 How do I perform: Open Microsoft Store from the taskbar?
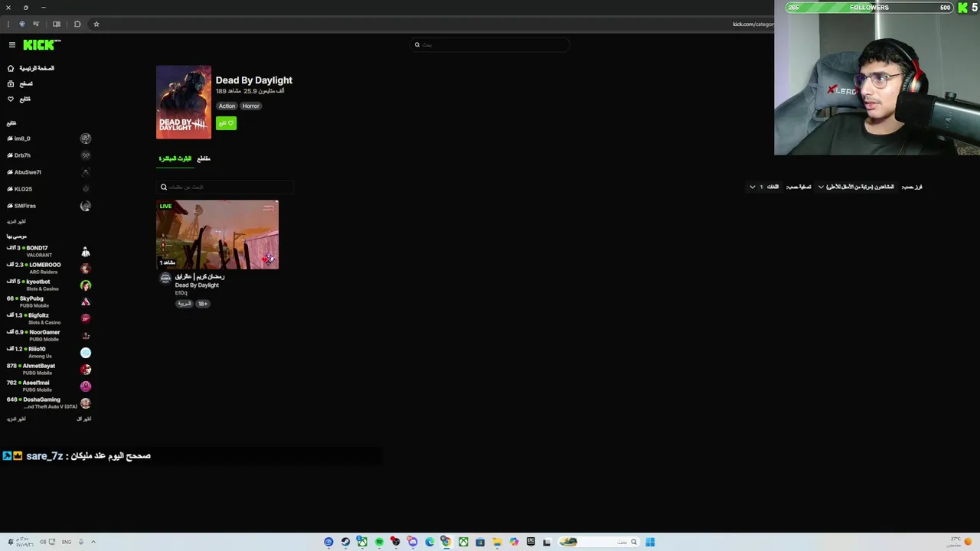[x=480, y=542]
